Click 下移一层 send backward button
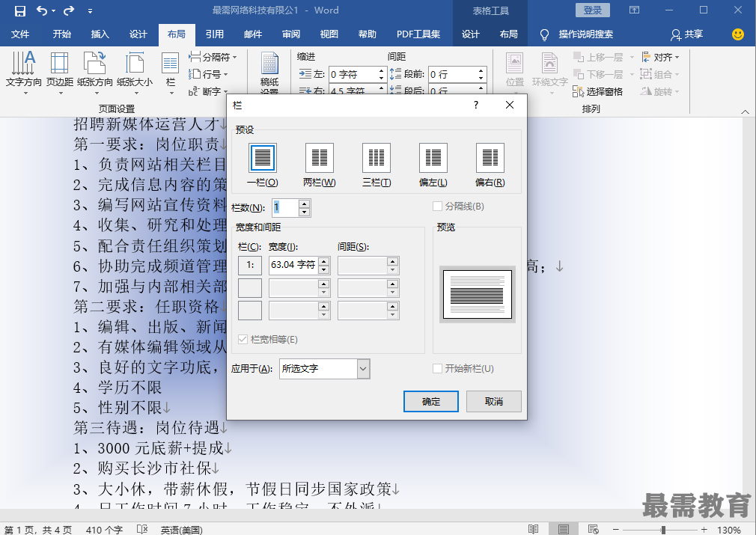The width and height of the screenshot is (756, 535). click(x=598, y=74)
